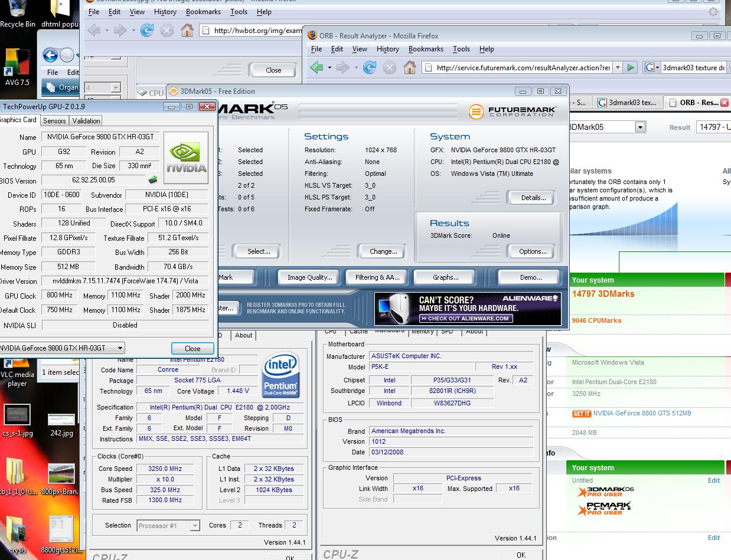
Task: Click the Alienware advertisement banner
Action: click(467, 308)
